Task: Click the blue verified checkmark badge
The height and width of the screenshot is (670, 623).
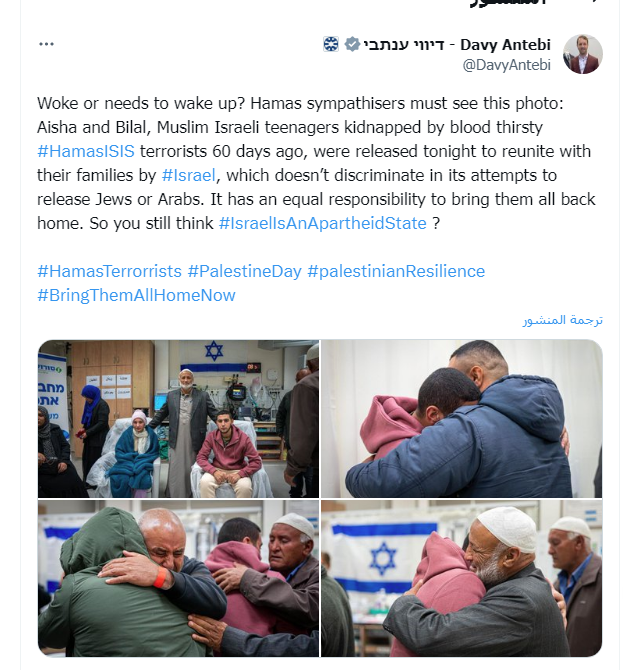Action: [352, 44]
